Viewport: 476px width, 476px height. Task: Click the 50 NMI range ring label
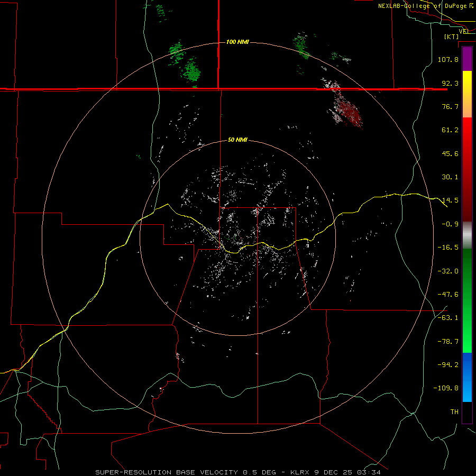[237, 140]
